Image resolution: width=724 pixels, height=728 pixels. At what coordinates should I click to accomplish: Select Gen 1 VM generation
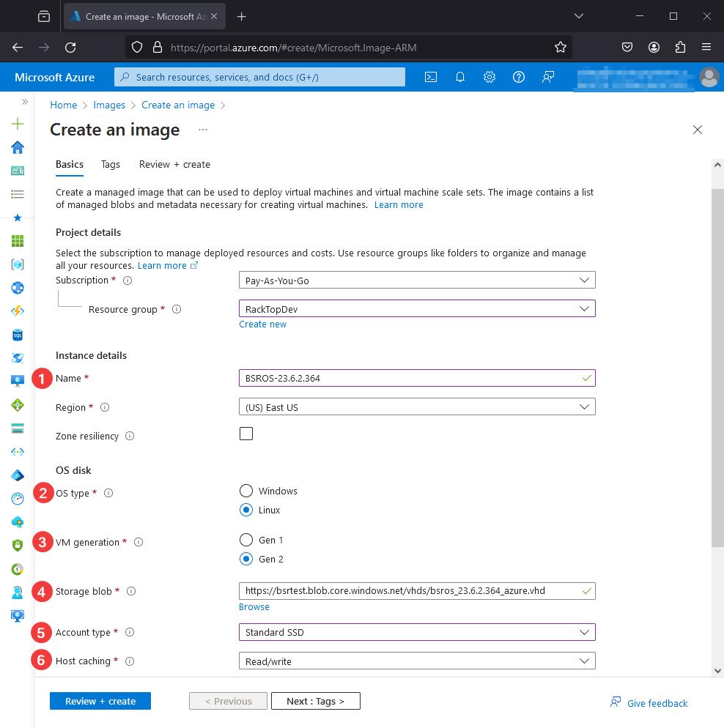coord(246,540)
